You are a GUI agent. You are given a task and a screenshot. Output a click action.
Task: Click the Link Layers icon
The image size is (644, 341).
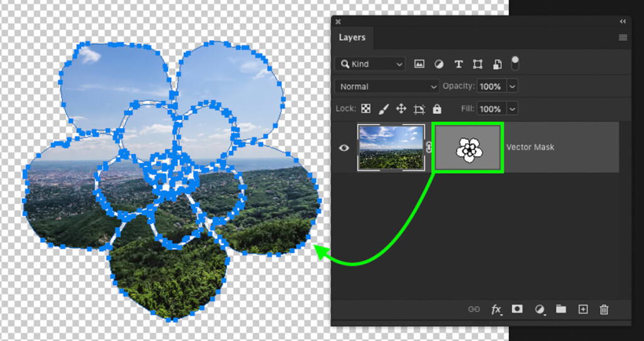(x=474, y=310)
